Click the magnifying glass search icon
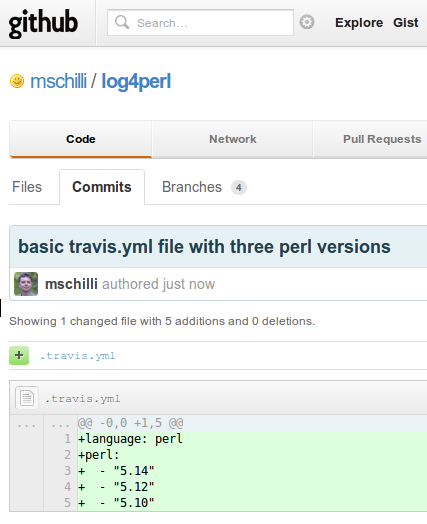This screenshot has width=427, height=524. 122,22
